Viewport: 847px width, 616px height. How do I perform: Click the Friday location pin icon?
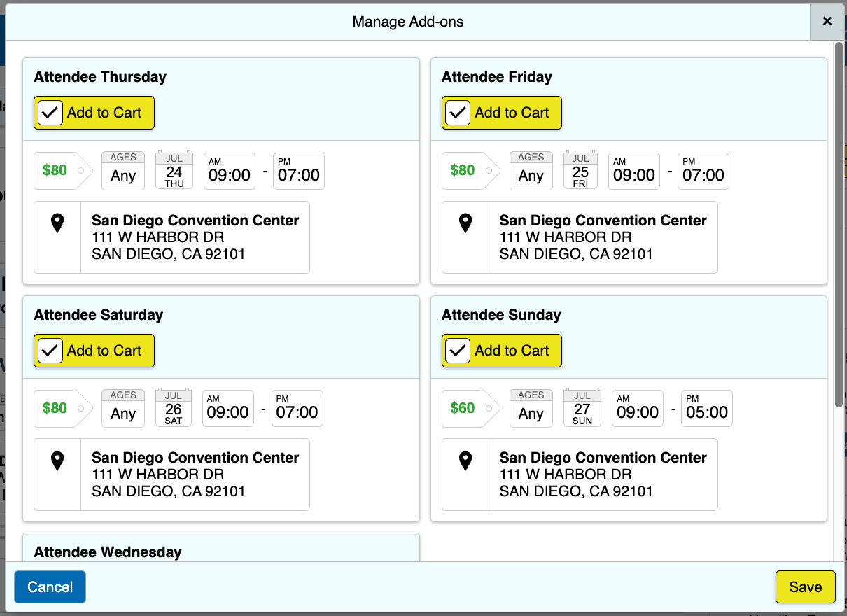point(465,223)
